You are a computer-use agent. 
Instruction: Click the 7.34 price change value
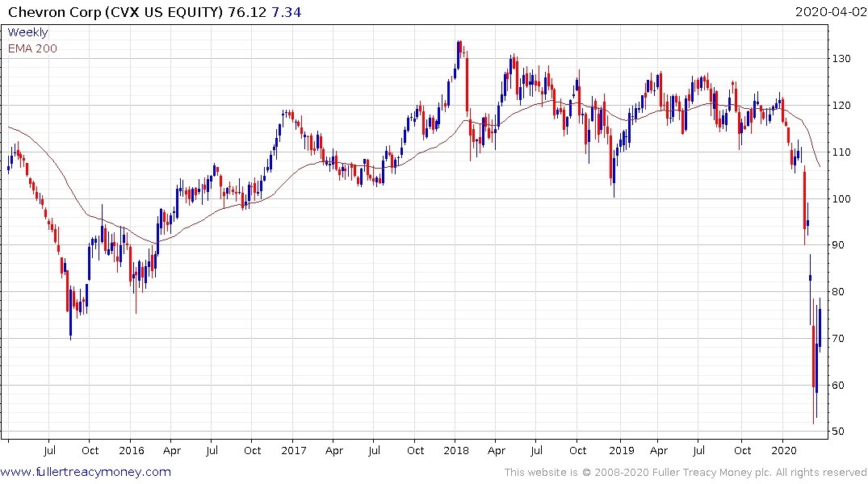[x=286, y=12]
